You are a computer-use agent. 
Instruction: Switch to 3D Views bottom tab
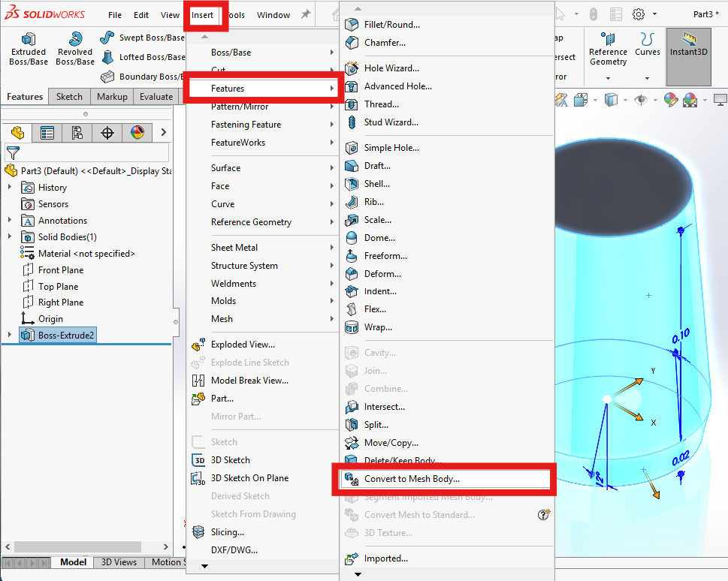(x=119, y=562)
